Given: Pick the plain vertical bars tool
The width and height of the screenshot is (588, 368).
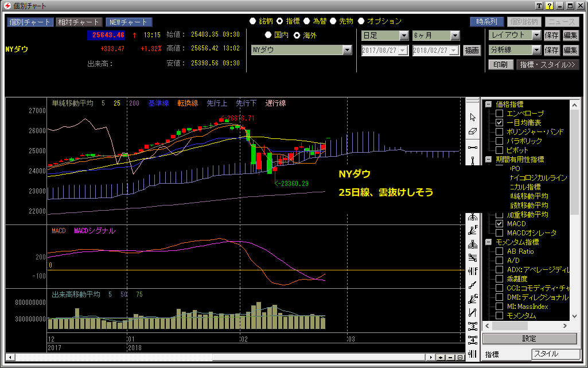Looking at the screenshot, I should 473,354.
